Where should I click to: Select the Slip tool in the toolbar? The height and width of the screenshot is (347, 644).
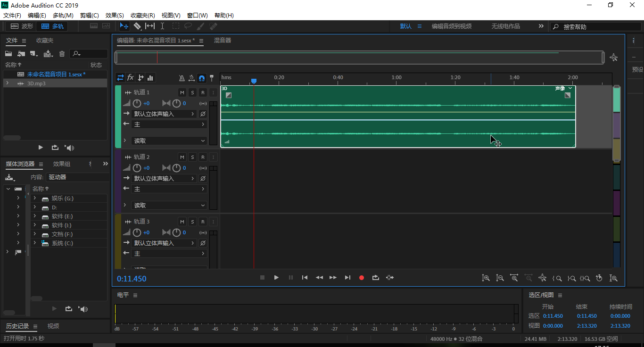click(150, 26)
